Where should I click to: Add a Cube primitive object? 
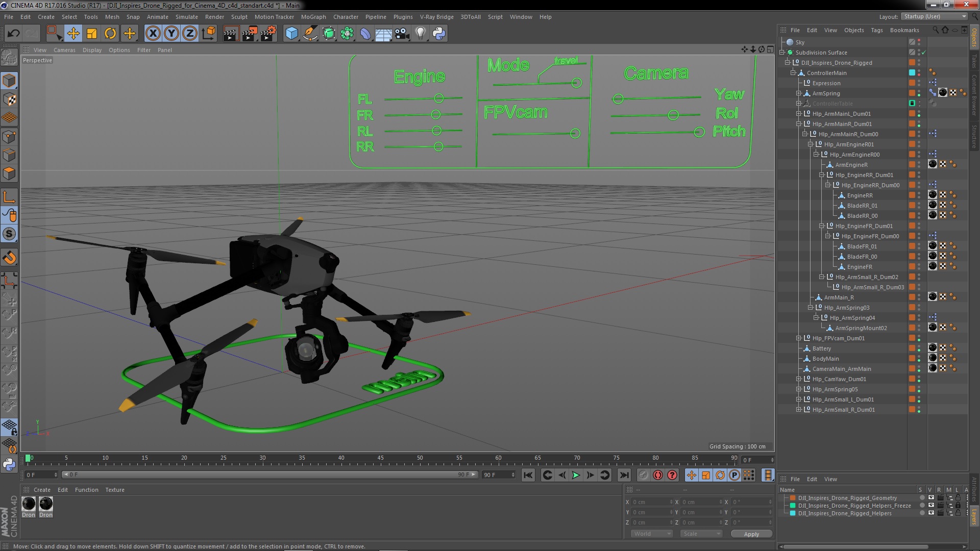click(x=291, y=34)
